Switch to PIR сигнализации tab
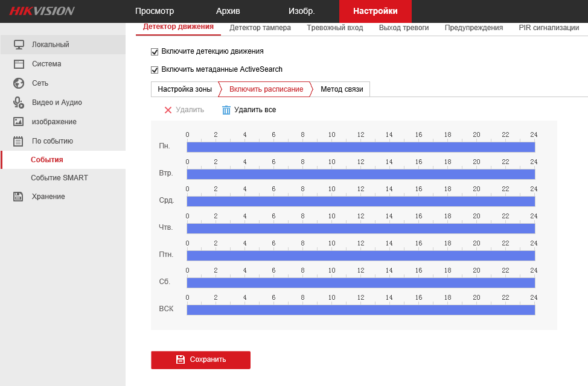Viewport: 588px width, 386px height. click(x=549, y=28)
